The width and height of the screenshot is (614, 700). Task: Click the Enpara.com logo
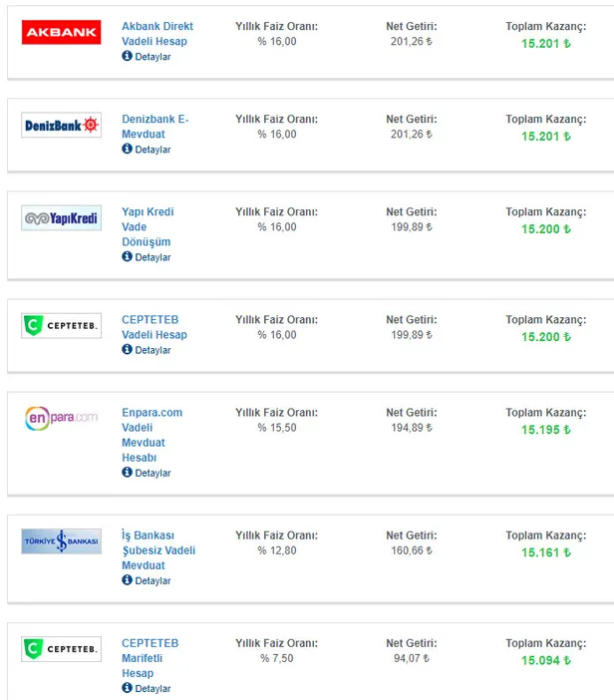pyautogui.click(x=61, y=418)
